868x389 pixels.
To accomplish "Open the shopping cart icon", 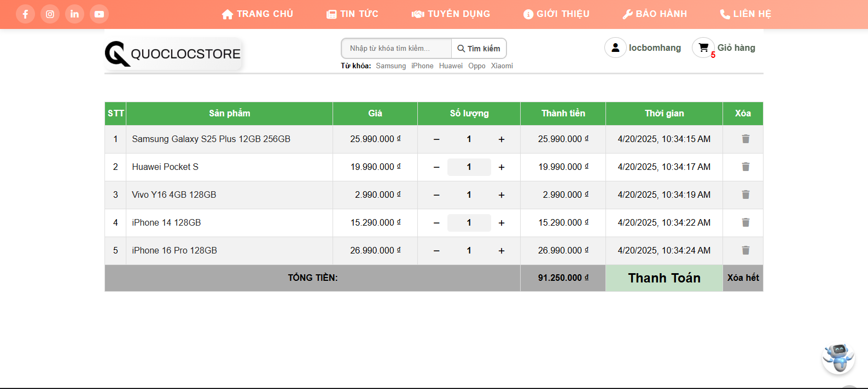I will coord(703,48).
